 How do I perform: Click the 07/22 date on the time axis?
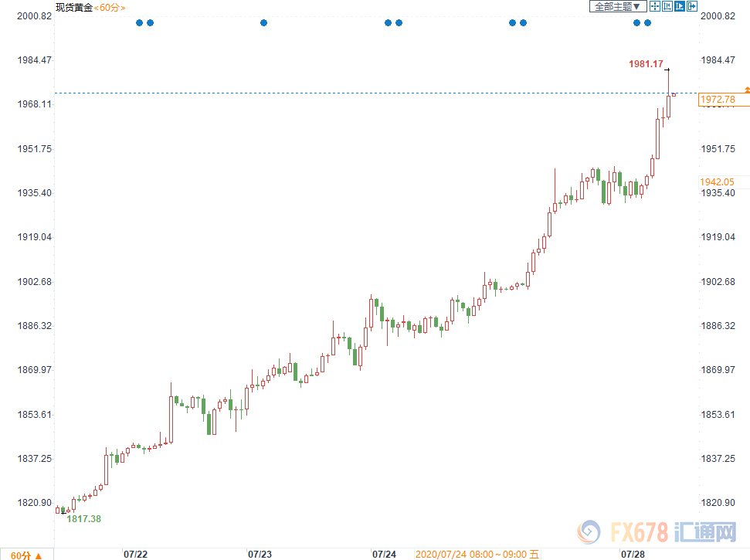click(x=135, y=555)
